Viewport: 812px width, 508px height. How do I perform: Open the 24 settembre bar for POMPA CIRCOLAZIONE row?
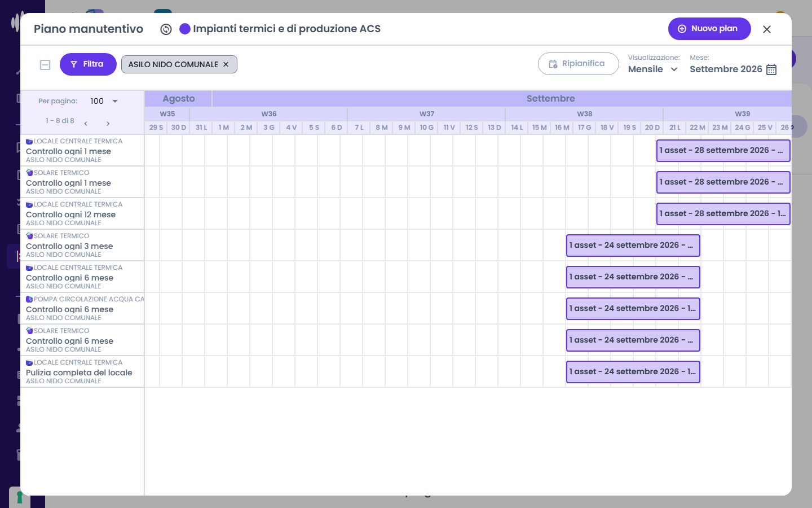[633, 309]
